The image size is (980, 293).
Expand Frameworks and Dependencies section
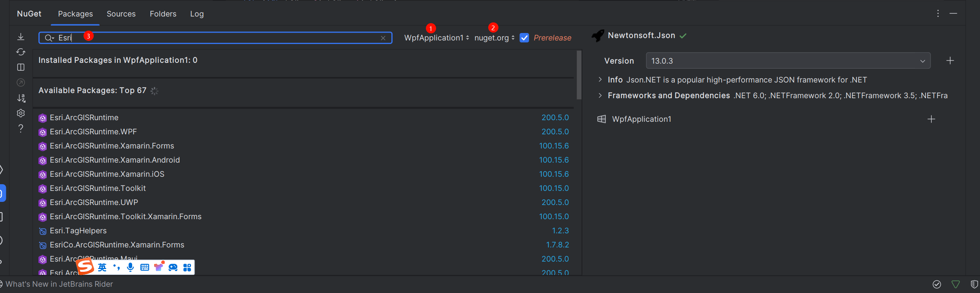600,95
